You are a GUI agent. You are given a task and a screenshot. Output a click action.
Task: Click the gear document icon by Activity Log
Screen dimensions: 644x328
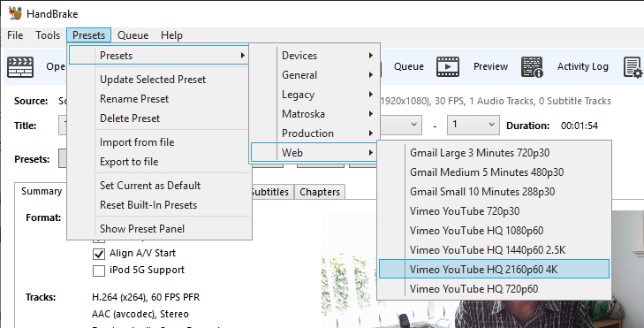[x=633, y=67]
